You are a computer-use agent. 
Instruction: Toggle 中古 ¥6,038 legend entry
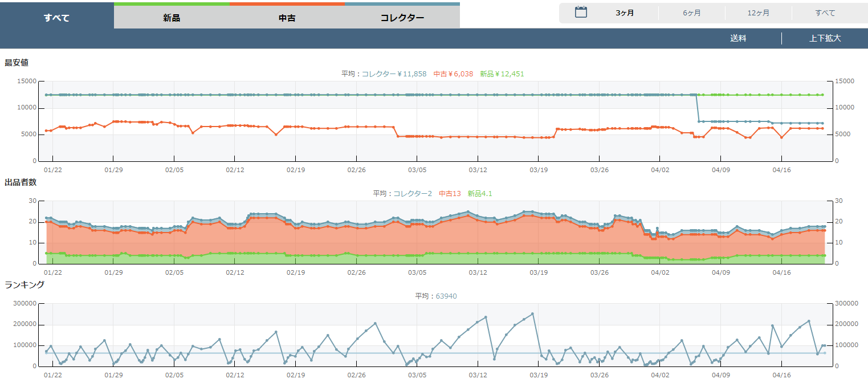[x=453, y=74]
